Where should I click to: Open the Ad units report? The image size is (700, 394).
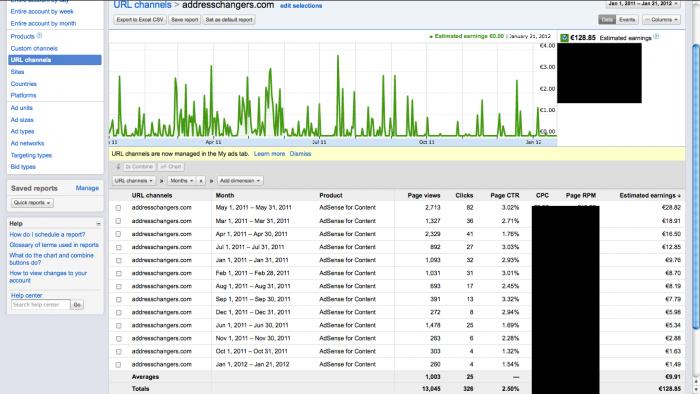tap(21, 108)
